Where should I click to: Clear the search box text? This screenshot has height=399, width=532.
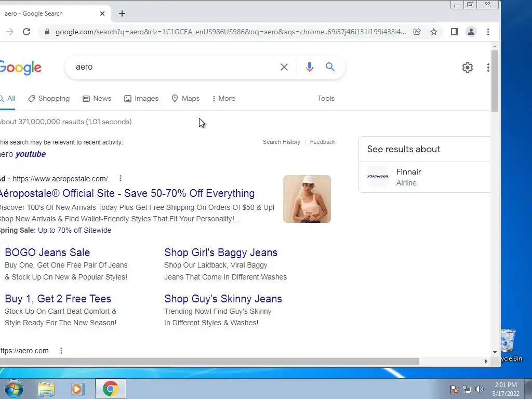(284, 67)
